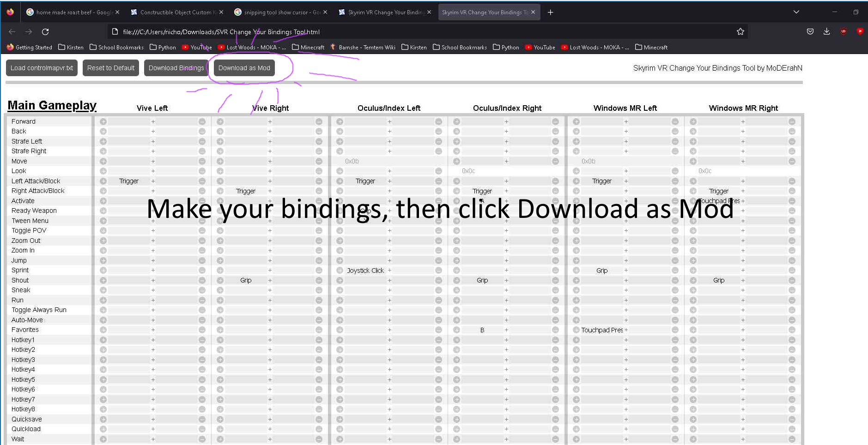The height and width of the screenshot is (445, 868).
Task: Click the Windows MR Right column header
Action: pyautogui.click(x=743, y=108)
